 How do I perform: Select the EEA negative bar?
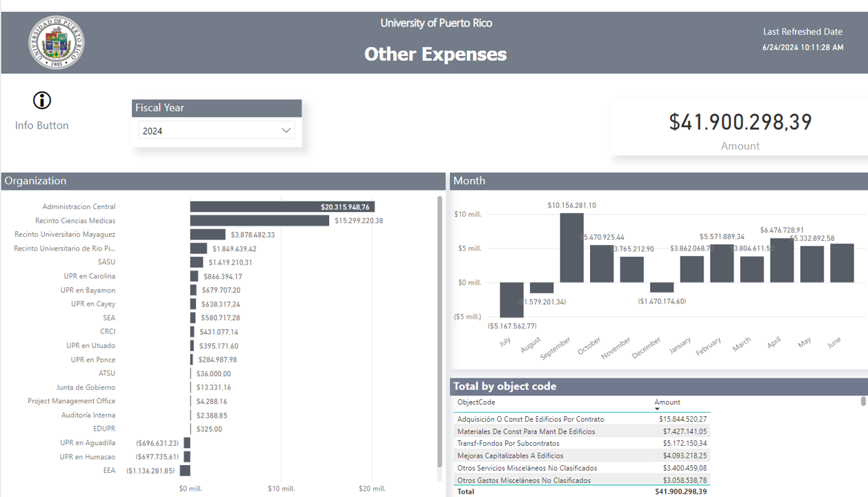coord(185,471)
